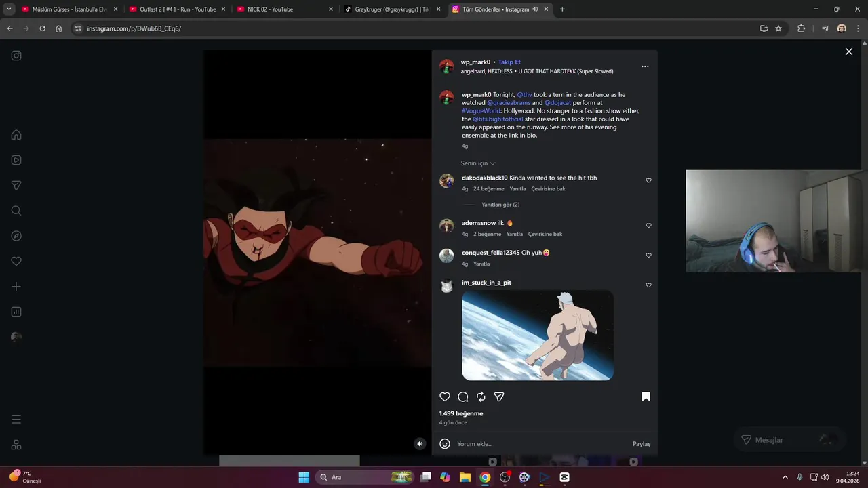Screen dimensions: 868x488
Task: Open taskbar volume speaker icon
Action: tap(825, 477)
